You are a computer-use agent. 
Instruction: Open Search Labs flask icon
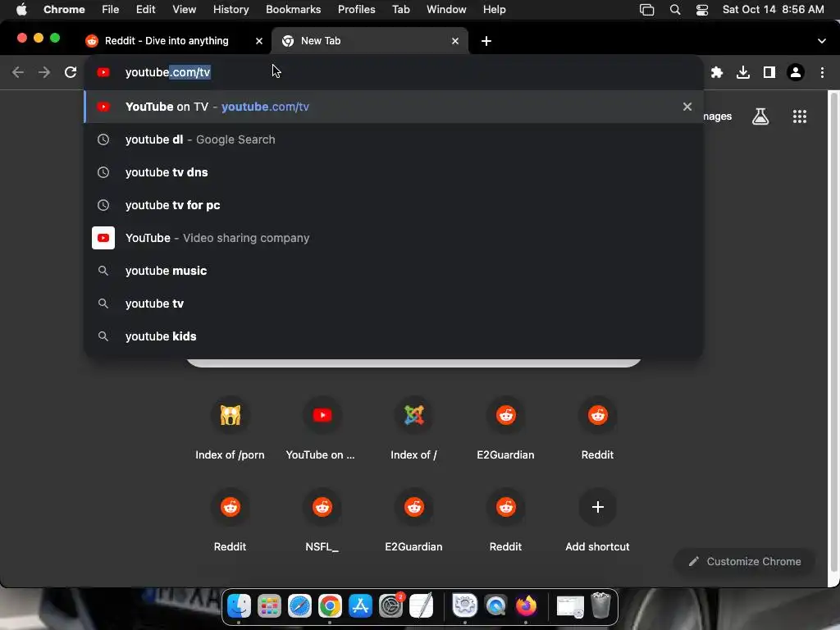pos(760,116)
